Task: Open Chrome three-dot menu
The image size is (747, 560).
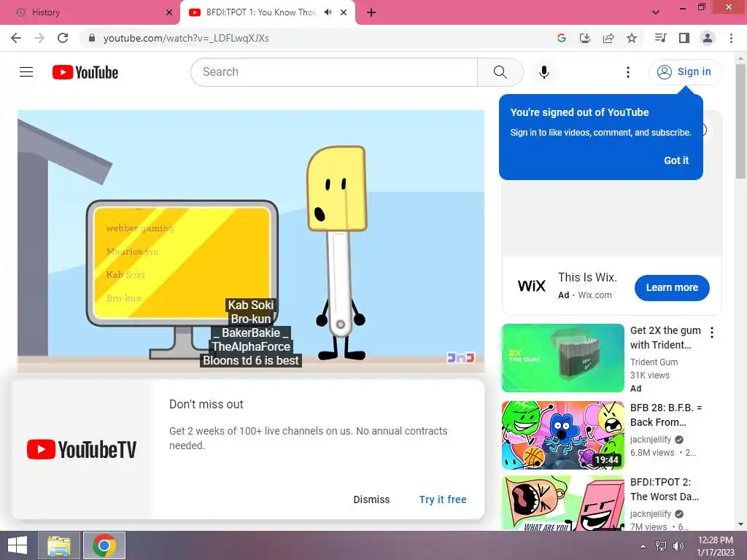Action: click(x=731, y=38)
